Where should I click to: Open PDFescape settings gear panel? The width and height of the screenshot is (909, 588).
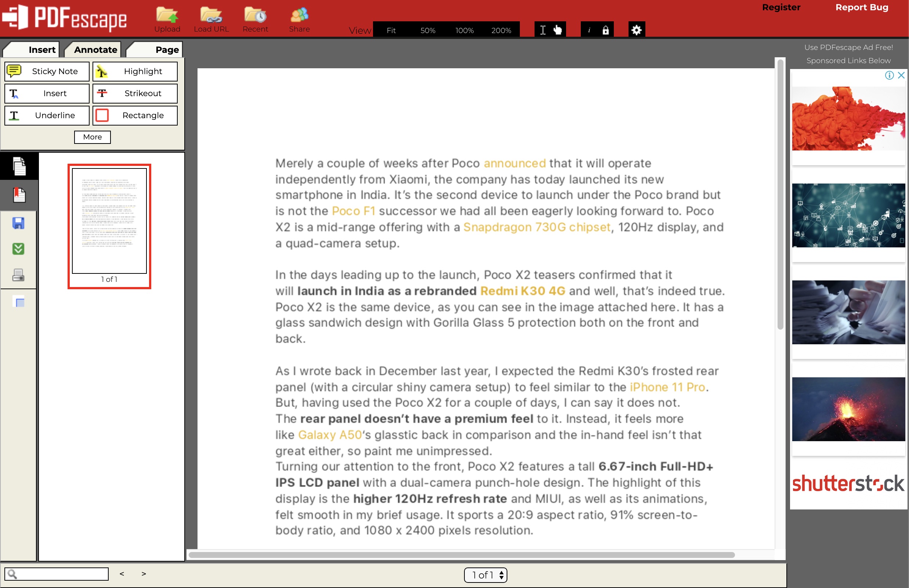coord(636,30)
